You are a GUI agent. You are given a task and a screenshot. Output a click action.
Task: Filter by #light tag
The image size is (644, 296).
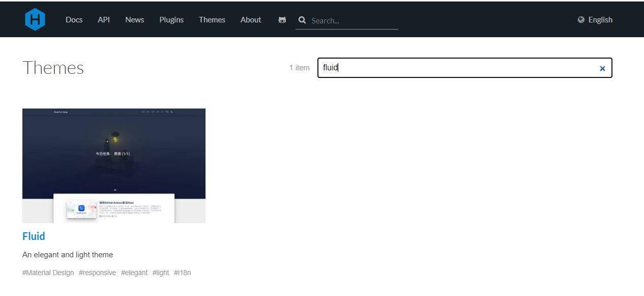pyautogui.click(x=161, y=273)
